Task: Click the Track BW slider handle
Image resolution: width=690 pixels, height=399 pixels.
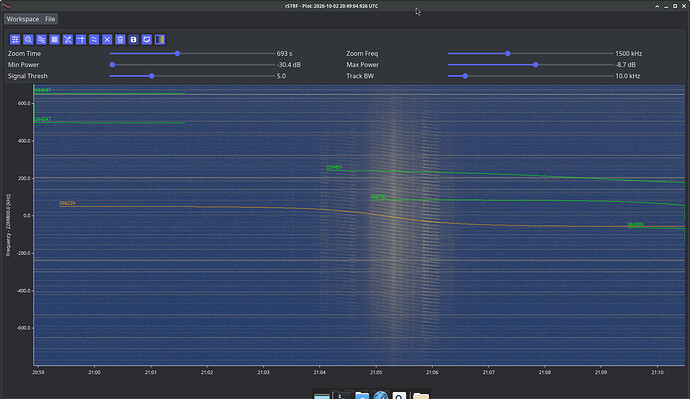Action: coord(465,76)
